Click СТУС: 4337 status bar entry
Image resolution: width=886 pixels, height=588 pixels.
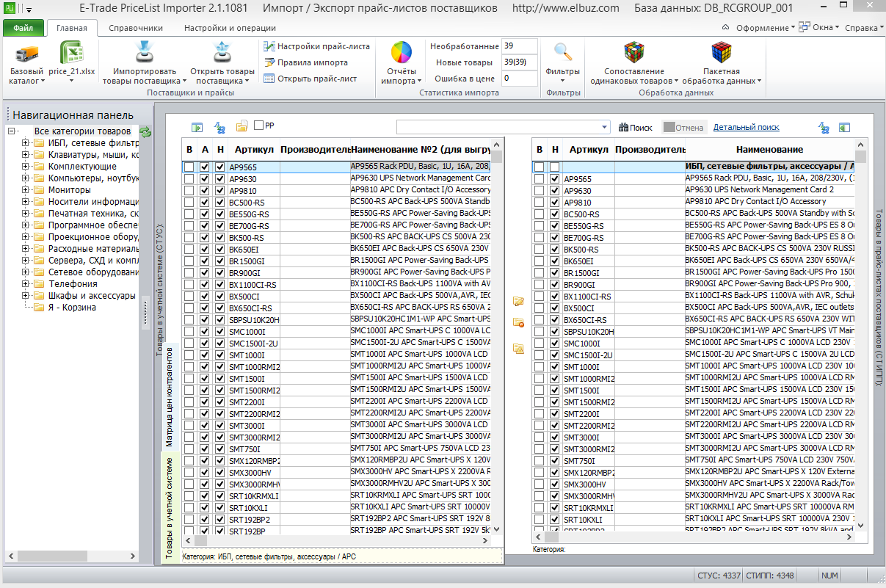click(718, 576)
